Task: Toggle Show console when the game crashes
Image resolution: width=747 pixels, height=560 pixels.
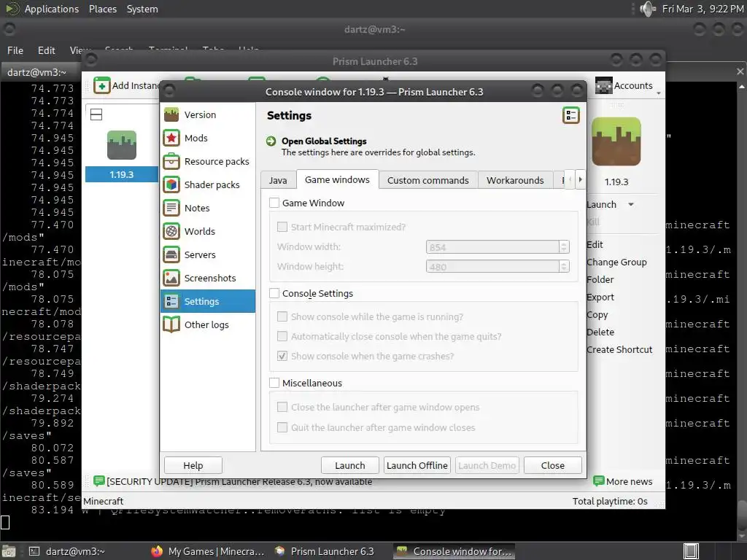Action: pyautogui.click(x=282, y=356)
